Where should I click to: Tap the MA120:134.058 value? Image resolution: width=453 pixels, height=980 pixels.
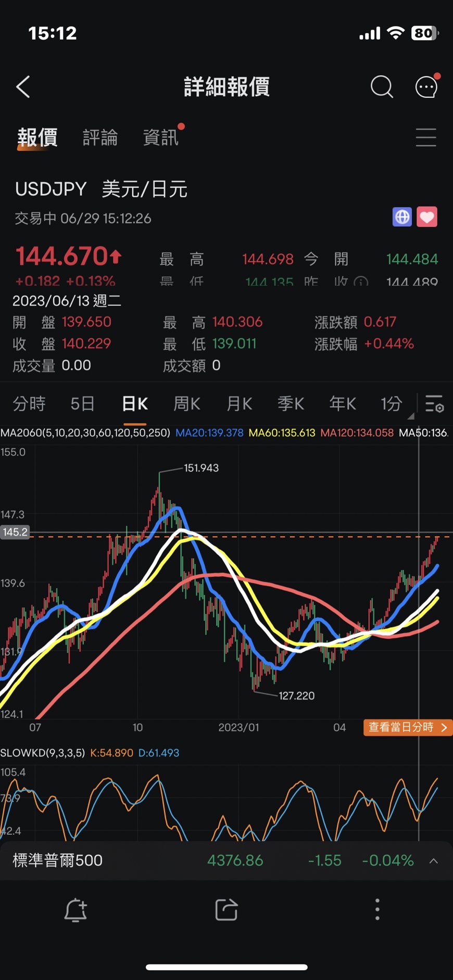pyautogui.click(x=357, y=433)
